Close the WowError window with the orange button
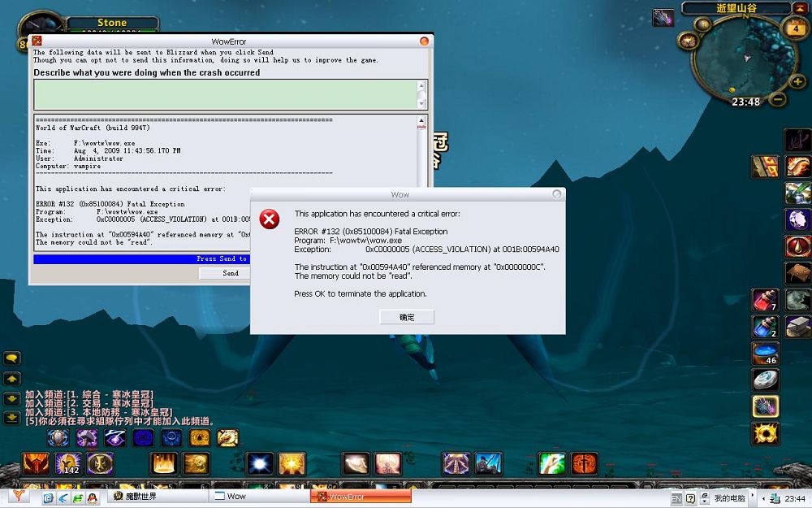 [424, 41]
